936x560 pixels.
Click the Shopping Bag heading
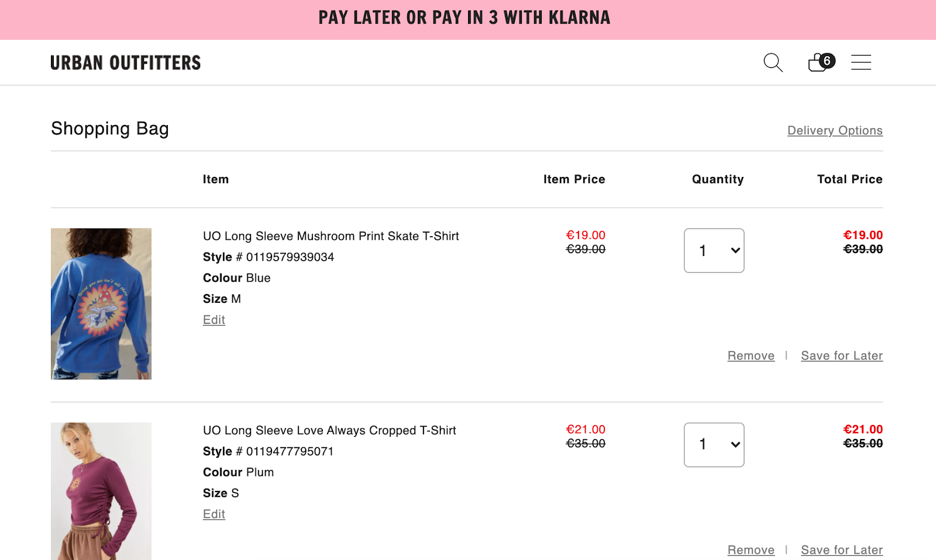(110, 129)
